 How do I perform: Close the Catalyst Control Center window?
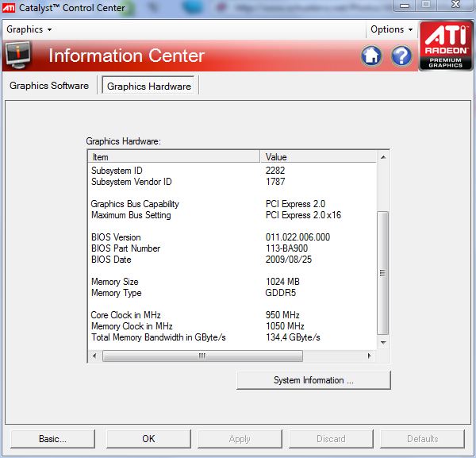(456, 5)
